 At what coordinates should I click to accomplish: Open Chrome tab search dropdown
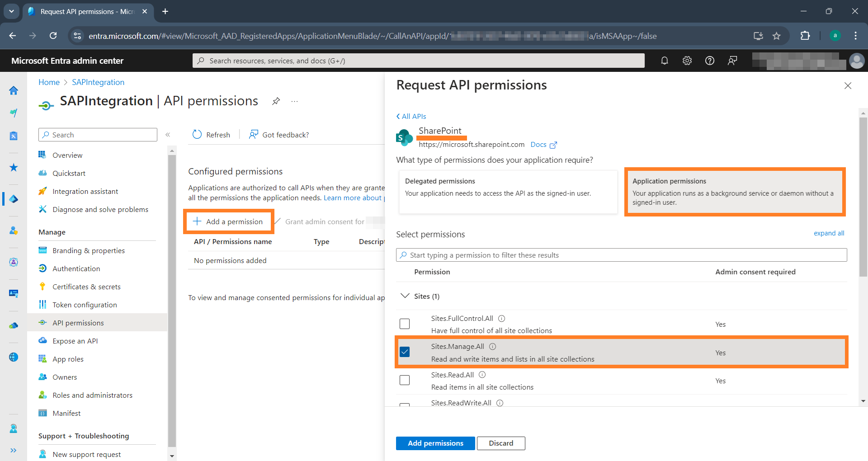[11, 11]
